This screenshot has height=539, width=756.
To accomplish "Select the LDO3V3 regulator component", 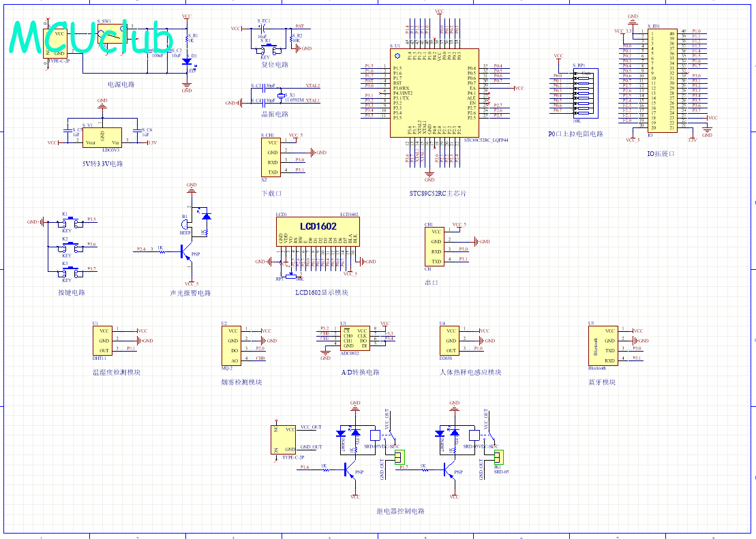I will coord(102,138).
